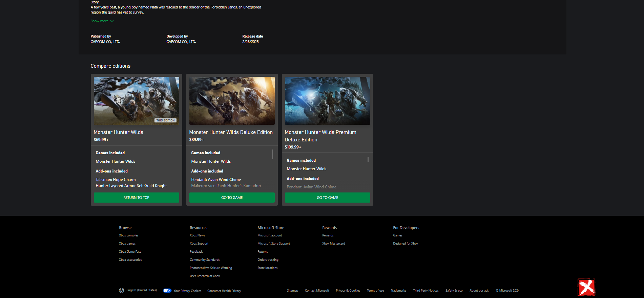Open Consumer Health Privacy link
644x298 pixels.
click(x=224, y=291)
